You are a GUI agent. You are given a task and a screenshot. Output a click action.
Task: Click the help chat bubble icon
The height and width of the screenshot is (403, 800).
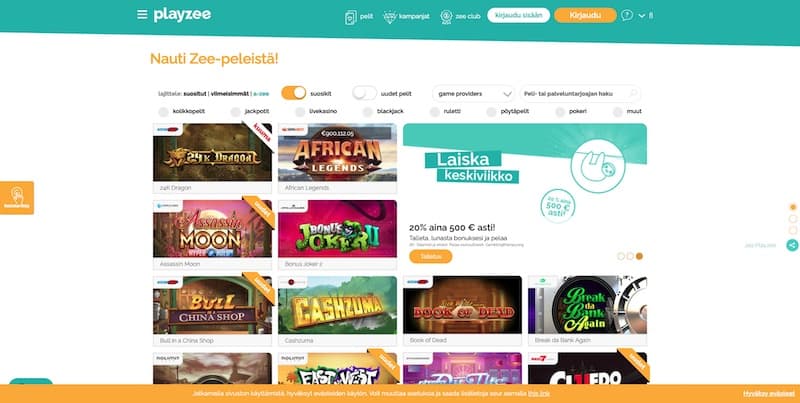(x=627, y=15)
